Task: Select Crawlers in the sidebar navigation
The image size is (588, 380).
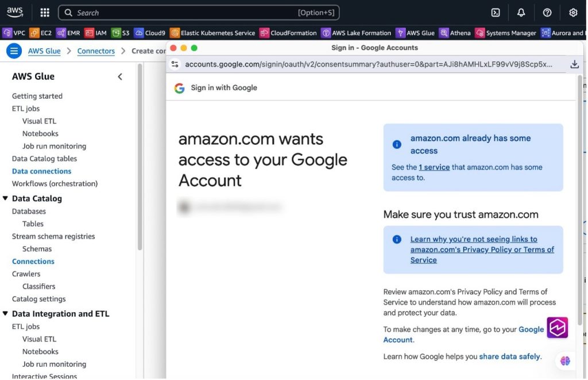Action: [26, 274]
